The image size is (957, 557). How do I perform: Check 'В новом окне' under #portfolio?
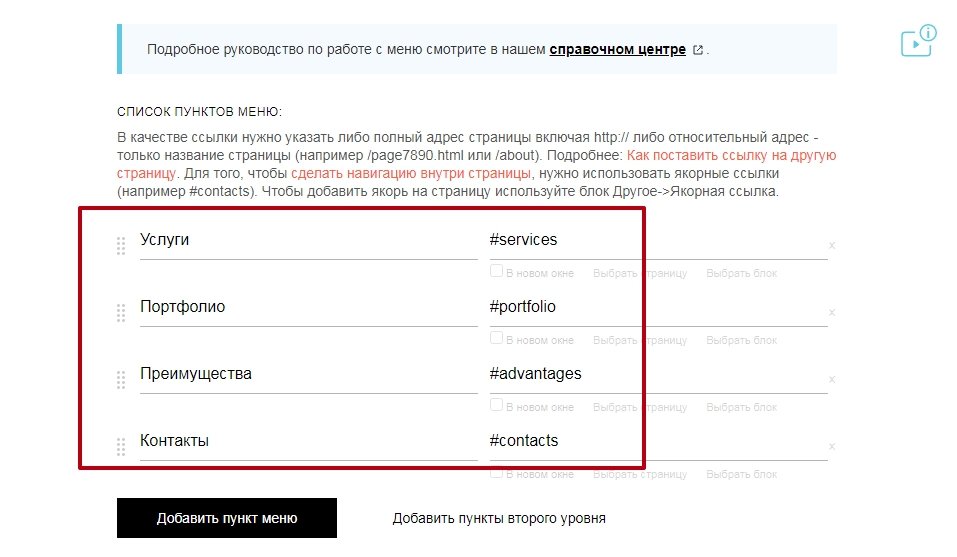point(496,338)
